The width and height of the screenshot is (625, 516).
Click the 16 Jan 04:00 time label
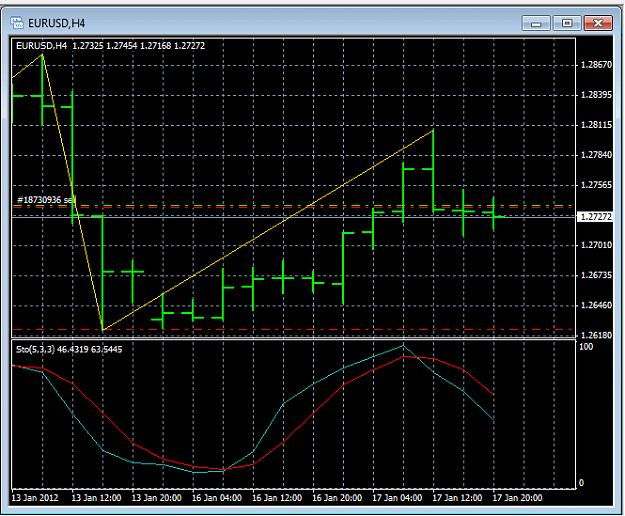coord(216,498)
